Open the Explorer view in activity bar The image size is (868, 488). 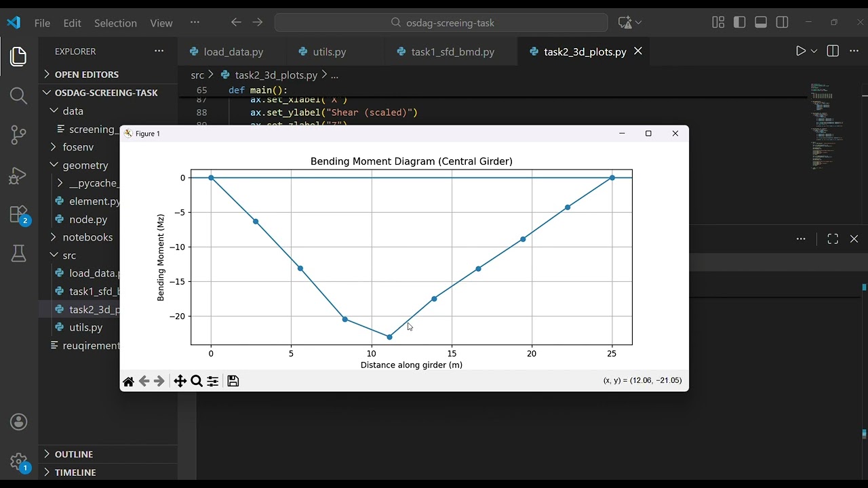tap(19, 56)
